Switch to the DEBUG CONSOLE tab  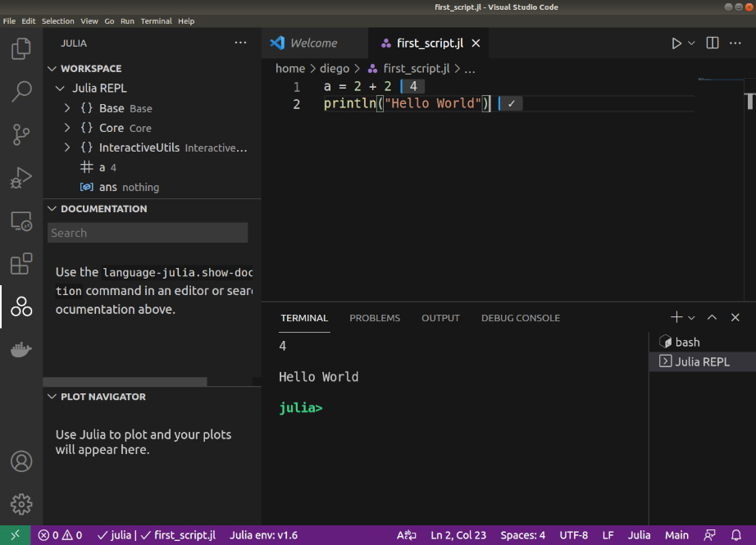(521, 318)
